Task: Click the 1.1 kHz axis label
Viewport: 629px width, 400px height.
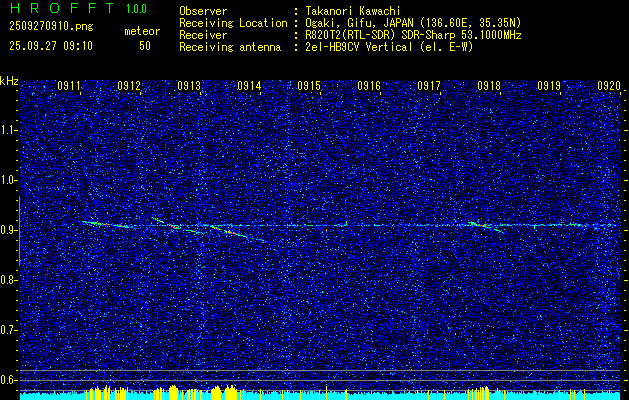Action: pos(8,130)
